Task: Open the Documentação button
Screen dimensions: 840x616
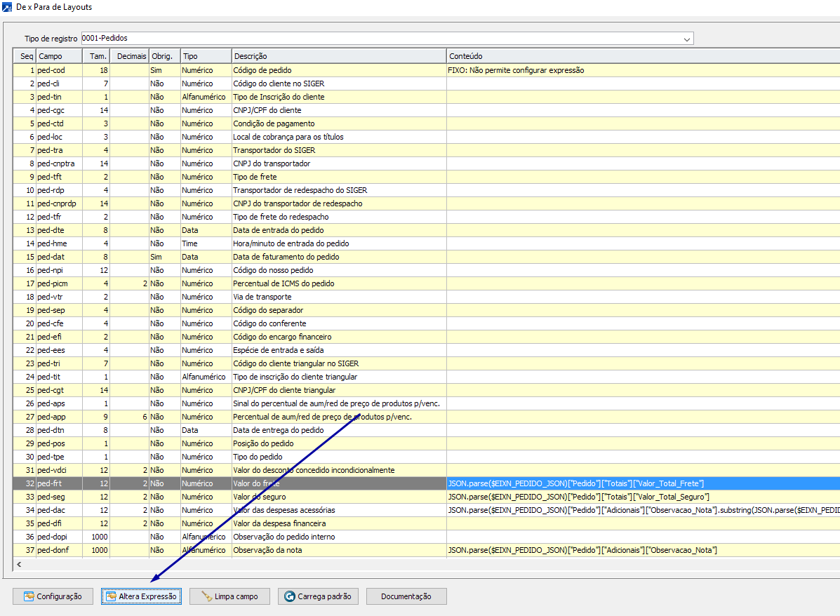Action: tap(406, 596)
